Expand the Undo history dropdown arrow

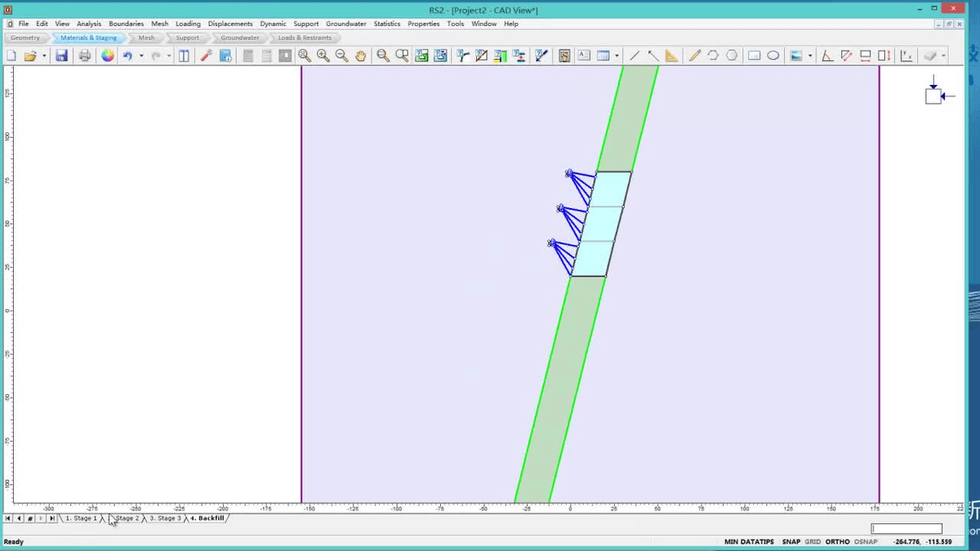[140, 56]
